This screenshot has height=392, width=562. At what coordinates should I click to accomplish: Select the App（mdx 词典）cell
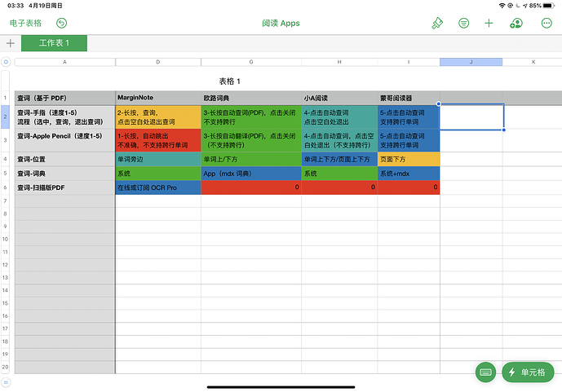click(x=251, y=174)
